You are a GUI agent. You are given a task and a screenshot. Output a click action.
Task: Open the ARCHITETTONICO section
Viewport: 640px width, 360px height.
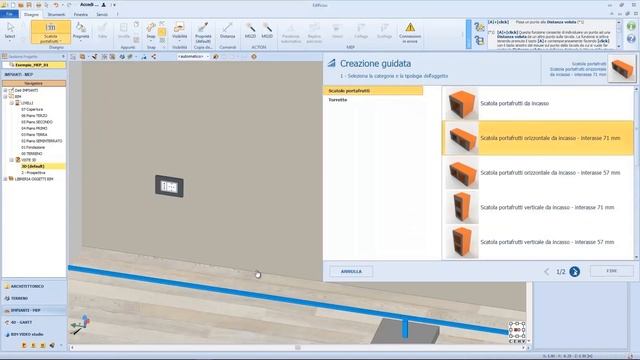coord(34,287)
